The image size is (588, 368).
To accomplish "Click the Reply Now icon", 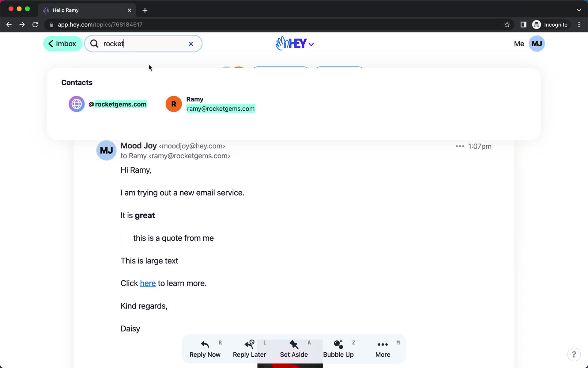I will tap(205, 344).
